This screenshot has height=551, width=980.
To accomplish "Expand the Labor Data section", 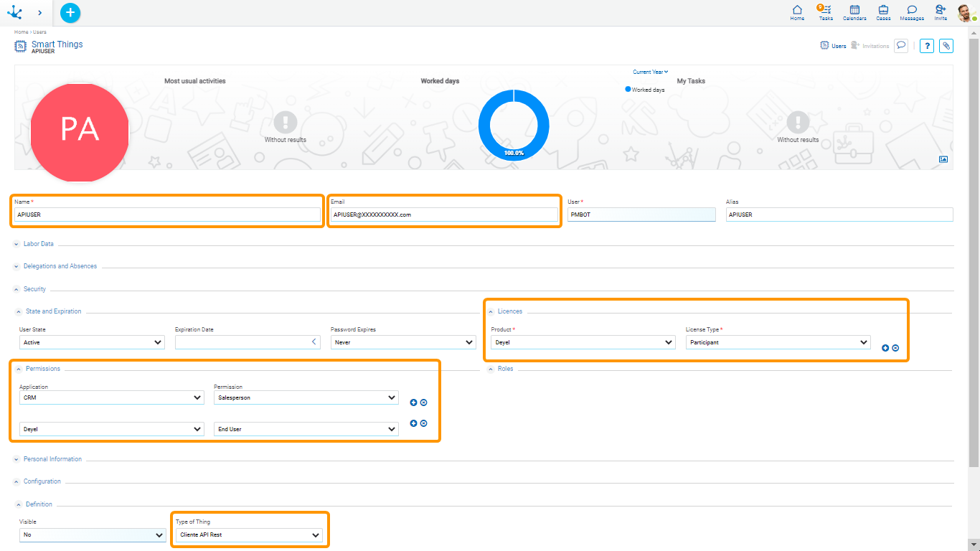I will [38, 244].
